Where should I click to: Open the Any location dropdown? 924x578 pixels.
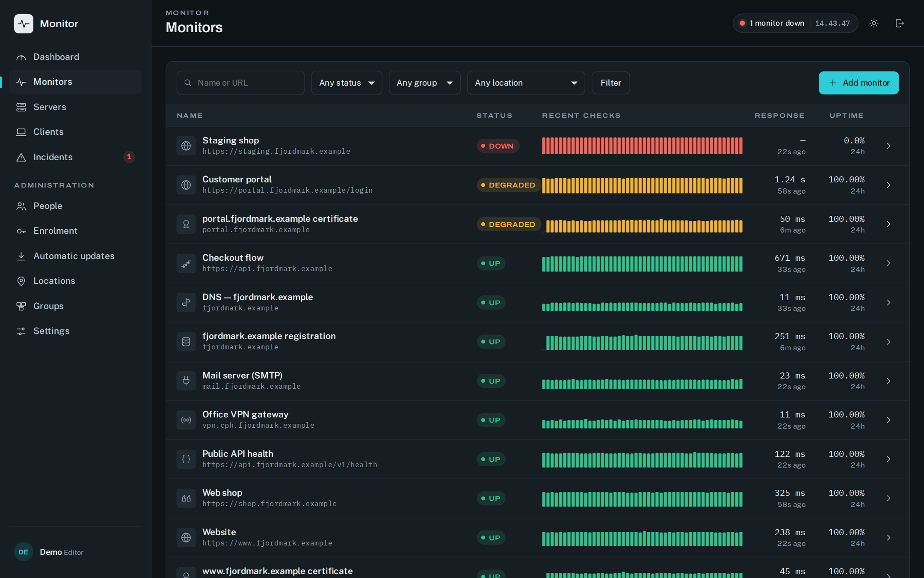tap(526, 83)
